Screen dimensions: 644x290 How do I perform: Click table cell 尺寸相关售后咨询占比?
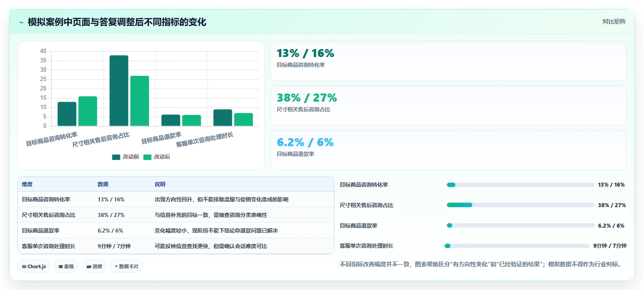(x=49, y=215)
